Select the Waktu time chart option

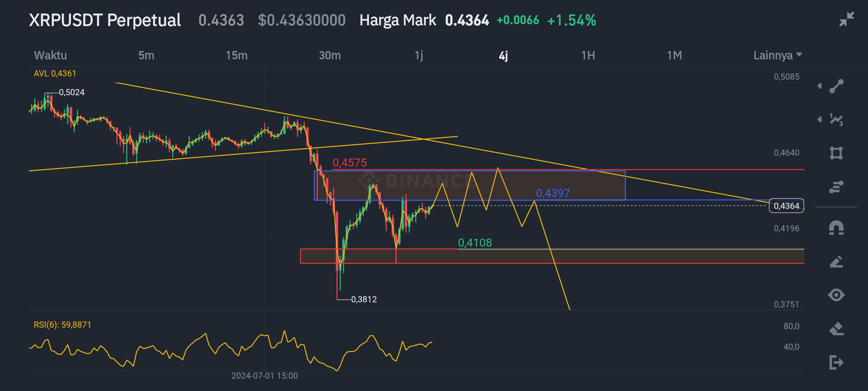tap(50, 55)
